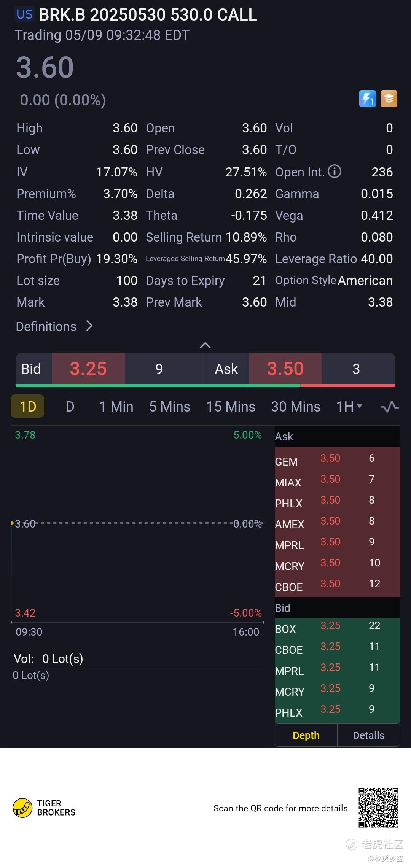The width and height of the screenshot is (411, 868).
Task: Tap the Open Int. info icon
Action: pos(335,172)
